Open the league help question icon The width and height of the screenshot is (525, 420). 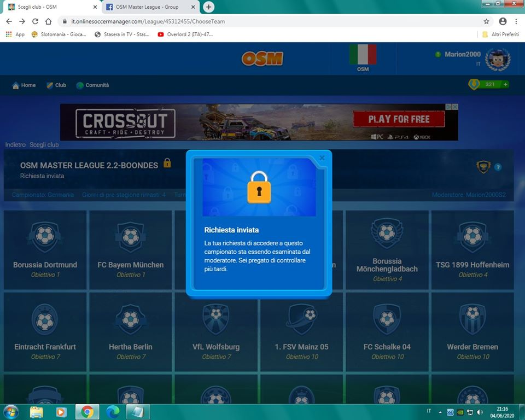coord(498,167)
